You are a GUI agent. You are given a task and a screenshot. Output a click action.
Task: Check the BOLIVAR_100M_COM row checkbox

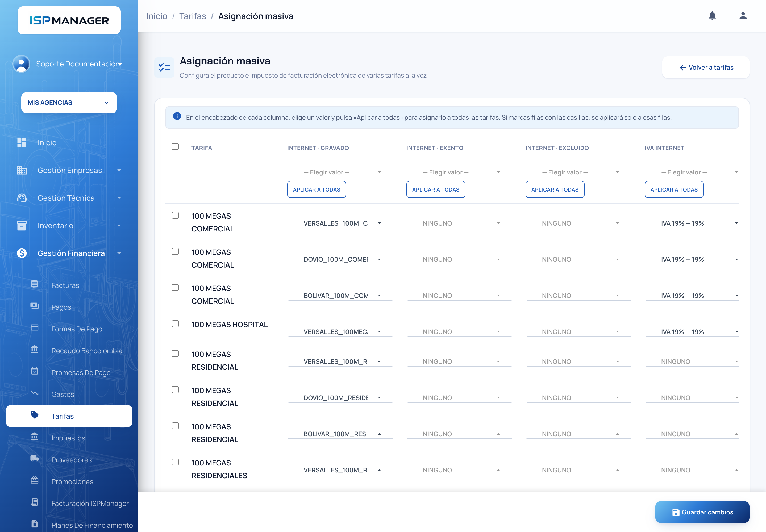pyautogui.click(x=175, y=288)
